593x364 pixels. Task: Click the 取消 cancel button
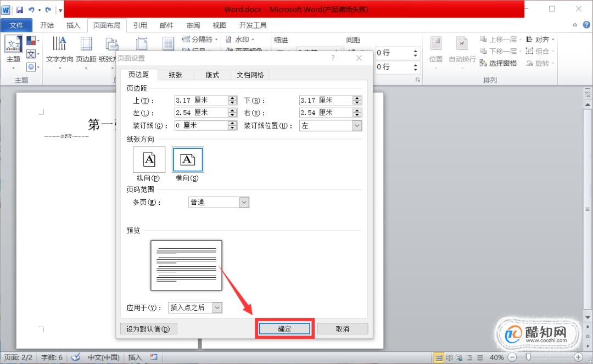[342, 329]
